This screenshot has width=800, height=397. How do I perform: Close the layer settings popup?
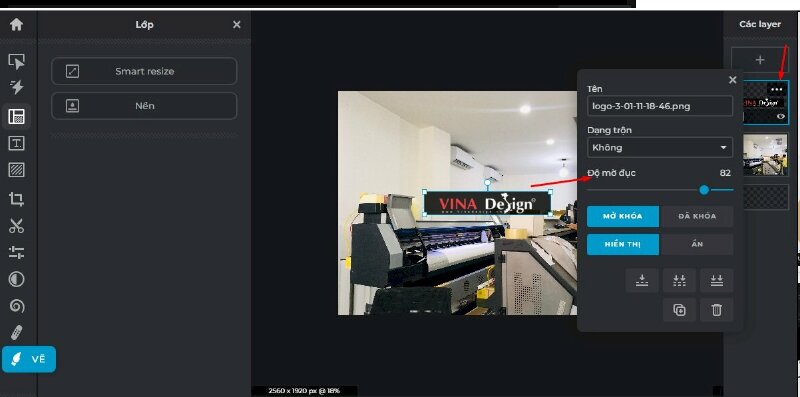tap(733, 80)
